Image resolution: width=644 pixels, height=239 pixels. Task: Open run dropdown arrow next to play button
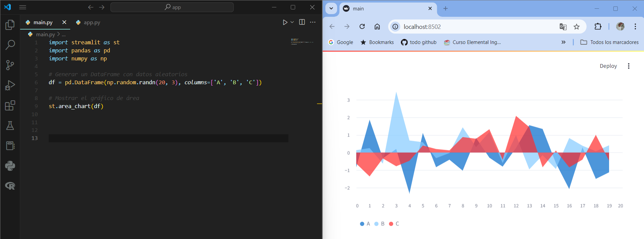pyautogui.click(x=292, y=22)
